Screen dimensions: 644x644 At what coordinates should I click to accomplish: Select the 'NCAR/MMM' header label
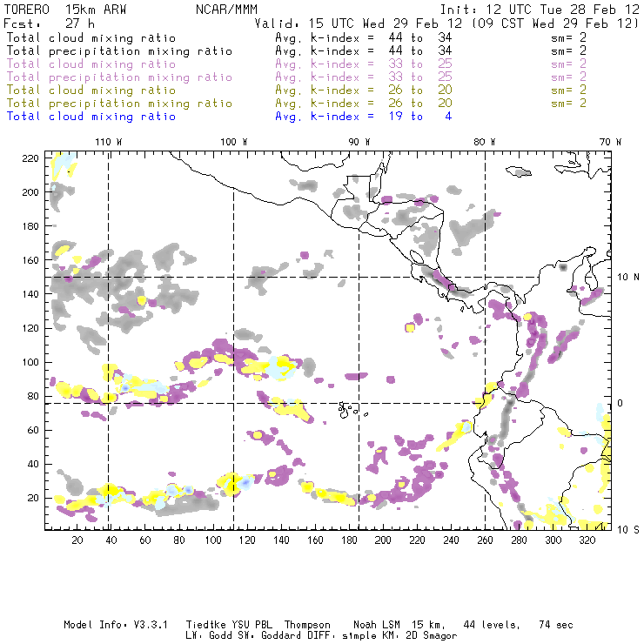click(227, 10)
